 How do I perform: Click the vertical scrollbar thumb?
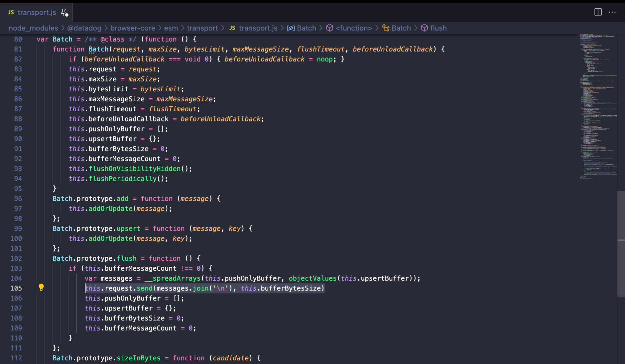click(x=621, y=244)
